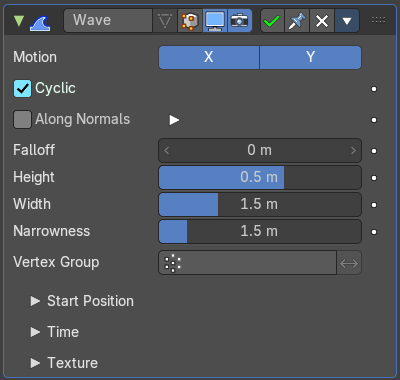Animate Along Normals property dot
This screenshot has width=400, height=380.
pos(374,120)
